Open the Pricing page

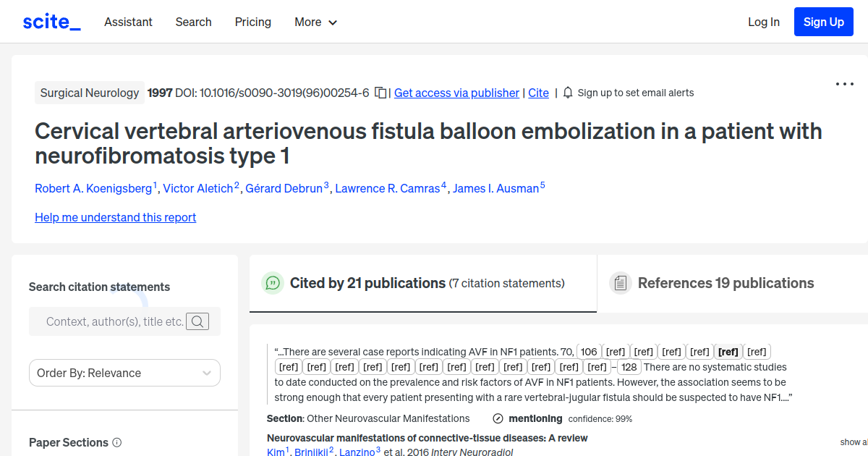coord(252,22)
